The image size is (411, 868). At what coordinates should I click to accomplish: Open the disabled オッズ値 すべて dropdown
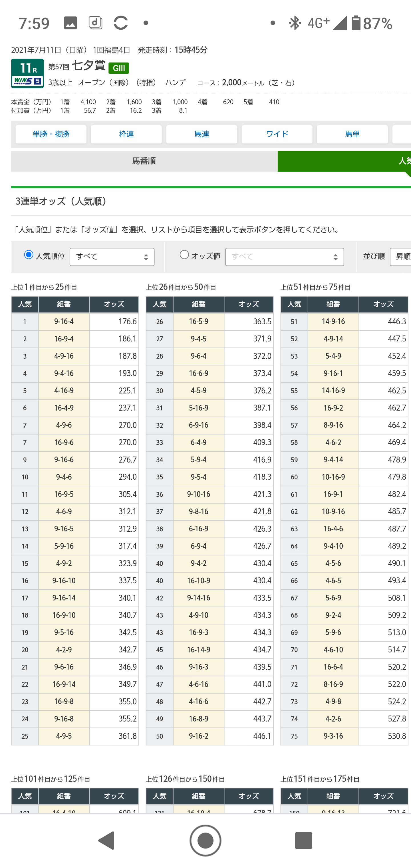[284, 257]
